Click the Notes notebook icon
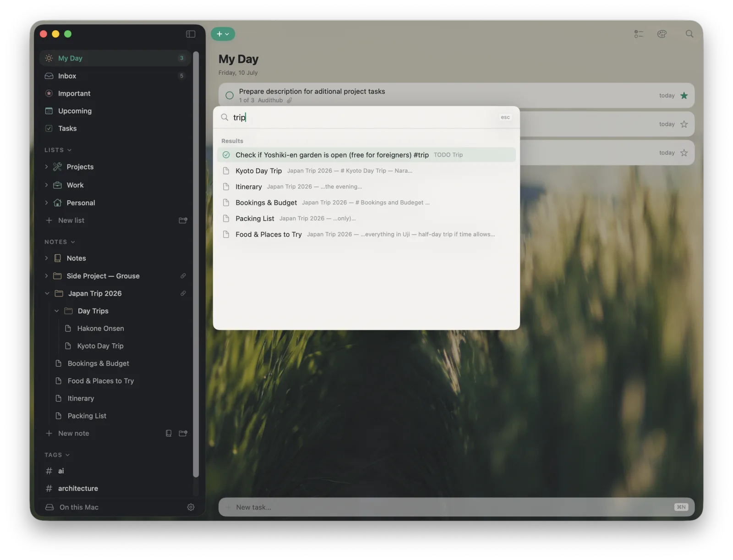The height and width of the screenshot is (560, 733). [x=57, y=258]
